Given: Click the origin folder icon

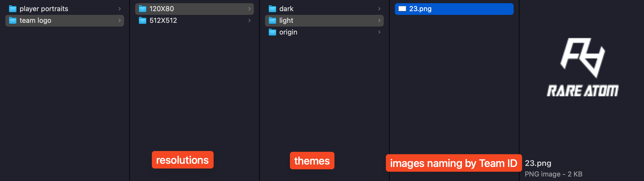Looking at the screenshot, I should [x=272, y=32].
